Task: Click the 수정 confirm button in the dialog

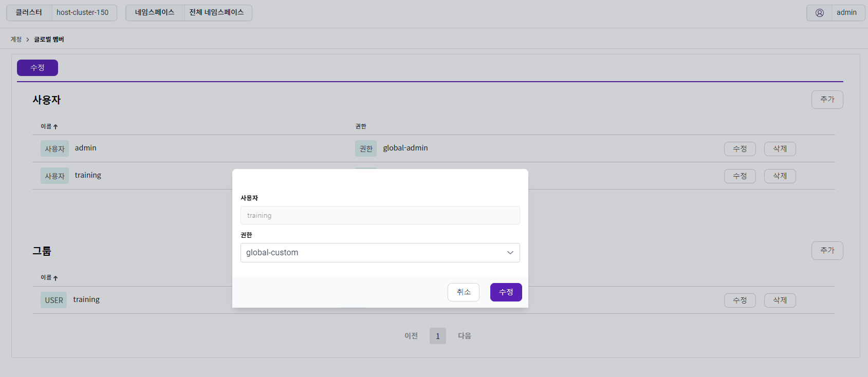Action: coord(506,292)
